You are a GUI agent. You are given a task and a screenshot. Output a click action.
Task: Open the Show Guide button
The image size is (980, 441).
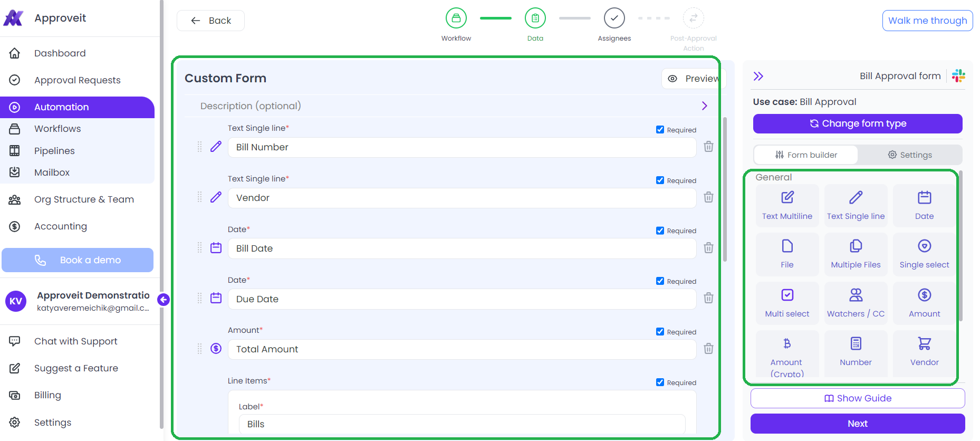click(x=858, y=398)
